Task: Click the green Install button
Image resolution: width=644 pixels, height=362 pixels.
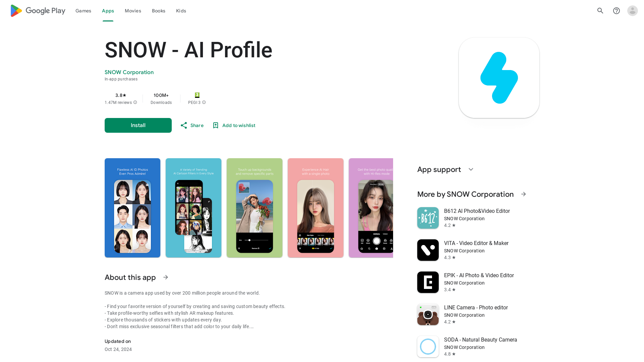Action: tap(138, 125)
